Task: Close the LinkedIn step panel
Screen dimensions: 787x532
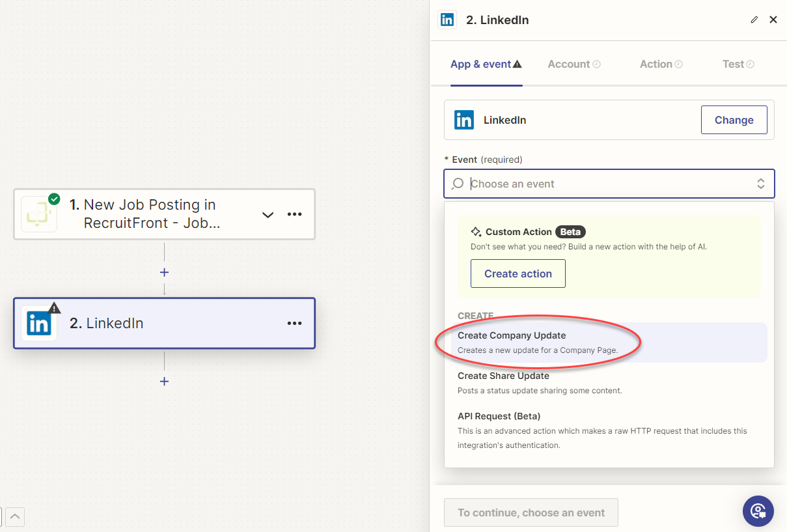Action: pos(773,20)
